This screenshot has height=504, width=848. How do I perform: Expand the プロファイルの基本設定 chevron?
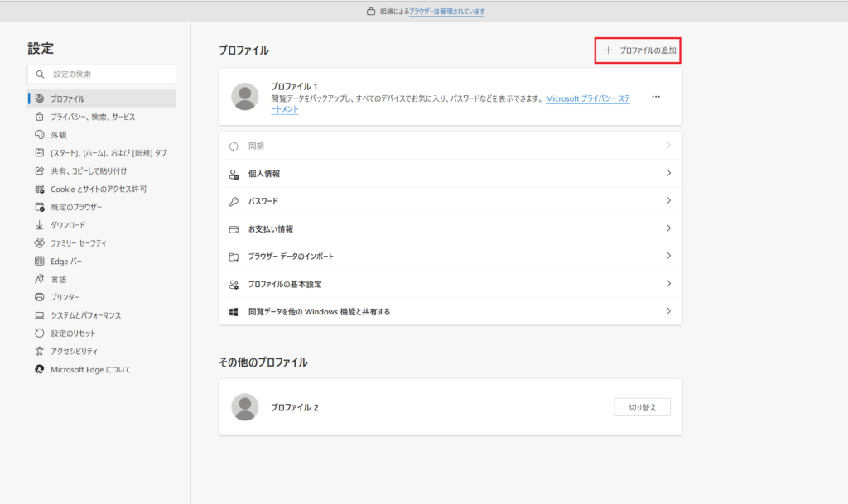(668, 283)
